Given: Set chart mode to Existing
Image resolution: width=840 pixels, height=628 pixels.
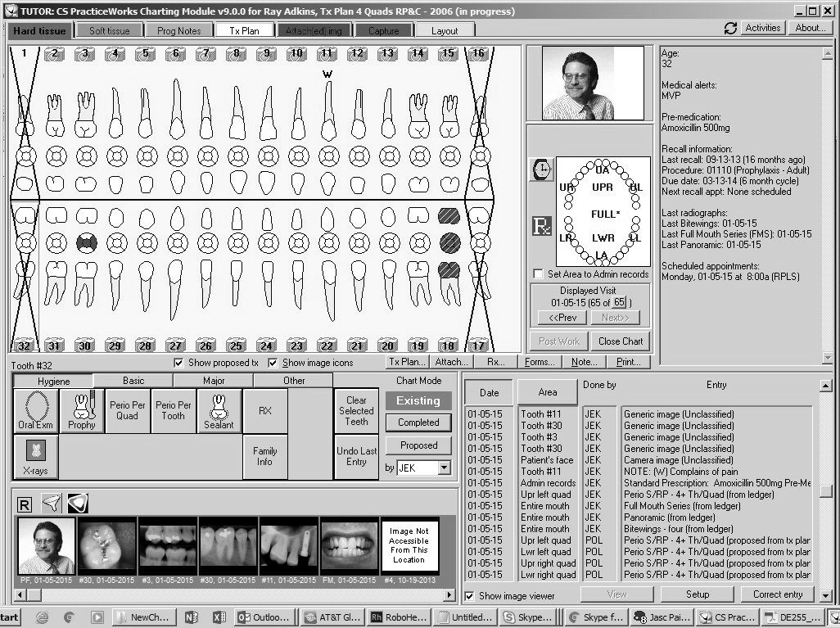Looking at the screenshot, I should coord(418,400).
